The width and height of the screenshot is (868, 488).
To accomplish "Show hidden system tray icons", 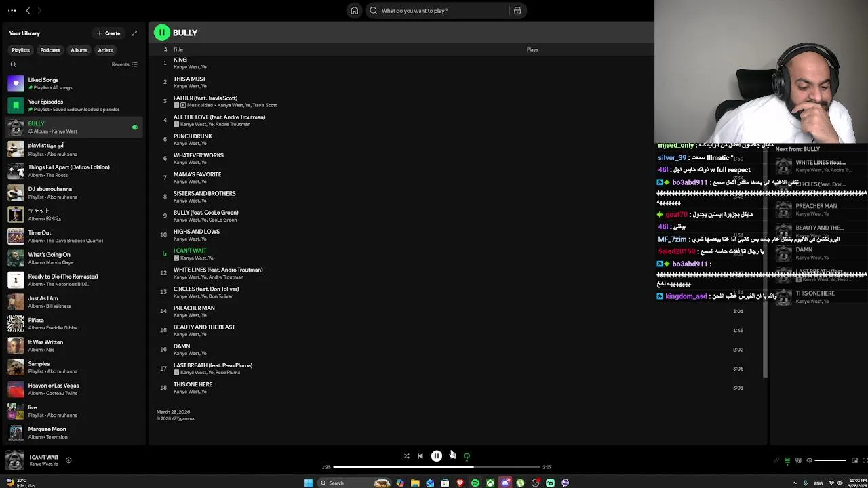I will click(x=794, y=483).
